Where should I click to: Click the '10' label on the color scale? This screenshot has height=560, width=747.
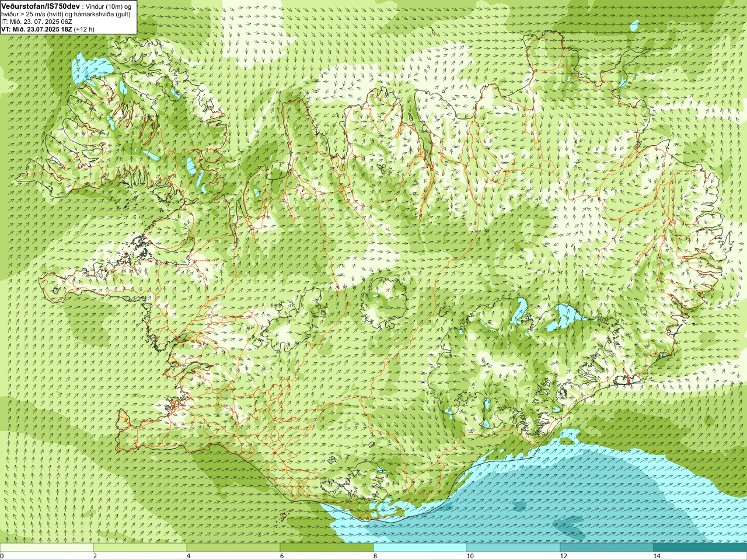pos(470,556)
